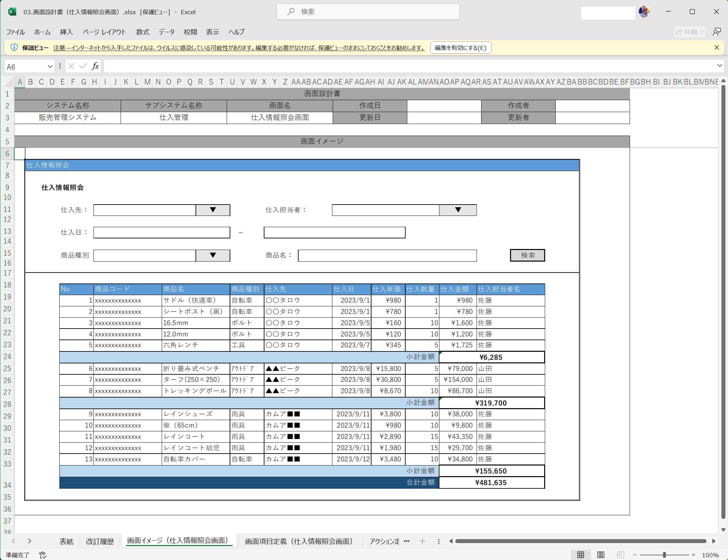Switch to Page Break Preview icon
728x560 pixels.
[x=620, y=555]
